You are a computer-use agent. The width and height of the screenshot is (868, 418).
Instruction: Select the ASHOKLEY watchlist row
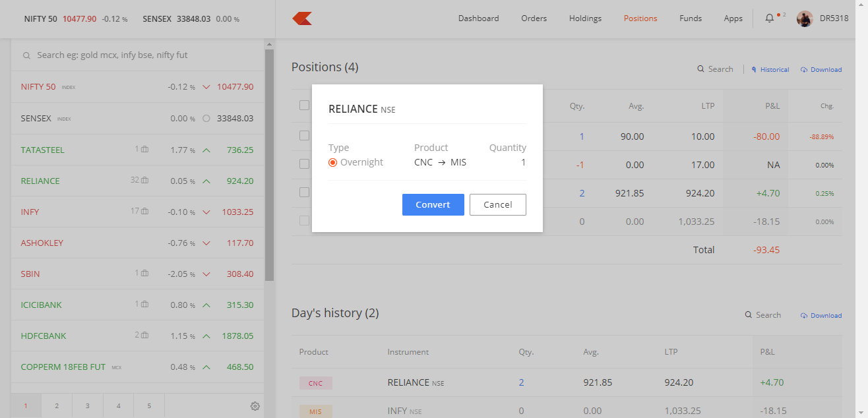point(137,243)
